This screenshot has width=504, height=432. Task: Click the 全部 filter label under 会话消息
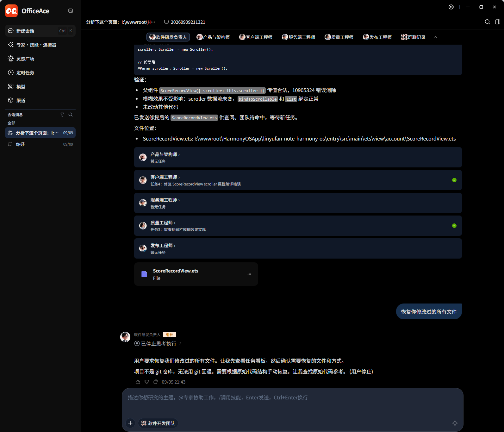pyautogui.click(x=11, y=123)
